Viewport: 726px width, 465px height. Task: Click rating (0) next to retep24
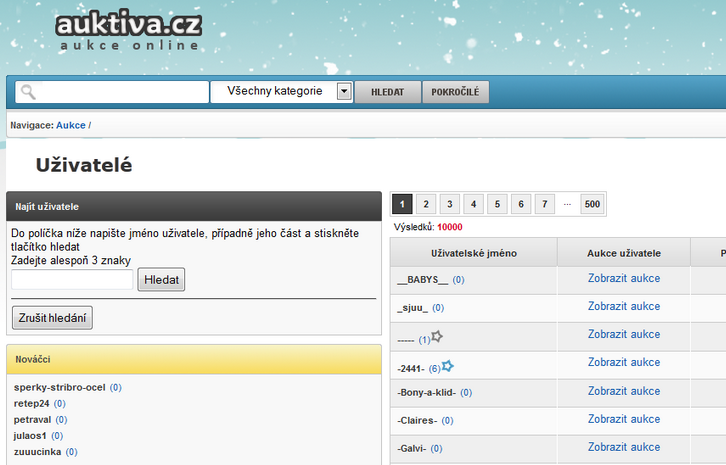pyautogui.click(x=60, y=403)
